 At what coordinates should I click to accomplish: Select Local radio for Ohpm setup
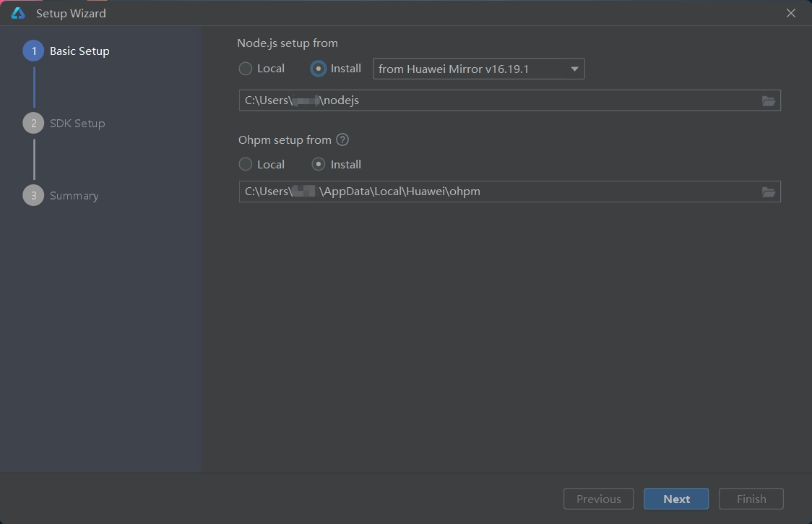click(x=246, y=165)
